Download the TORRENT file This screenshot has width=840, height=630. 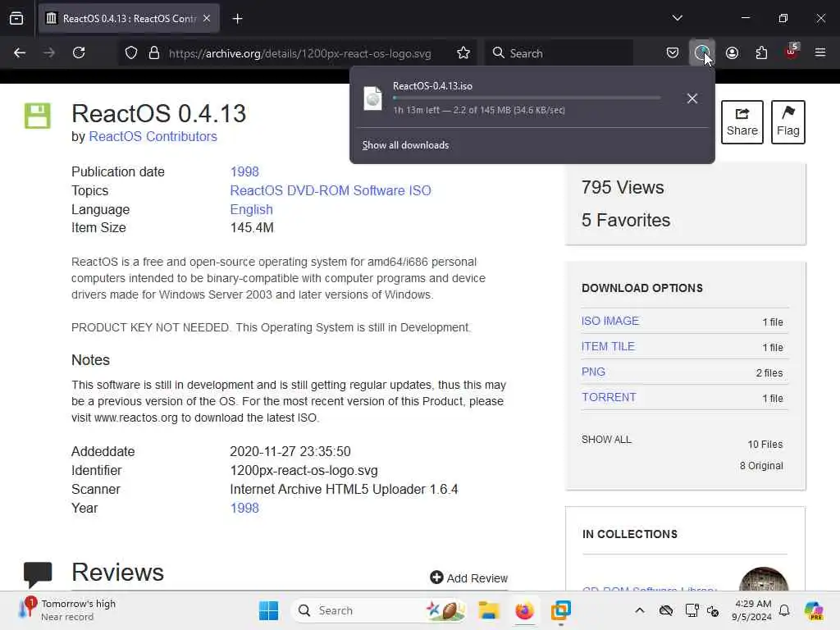click(x=609, y=398)
